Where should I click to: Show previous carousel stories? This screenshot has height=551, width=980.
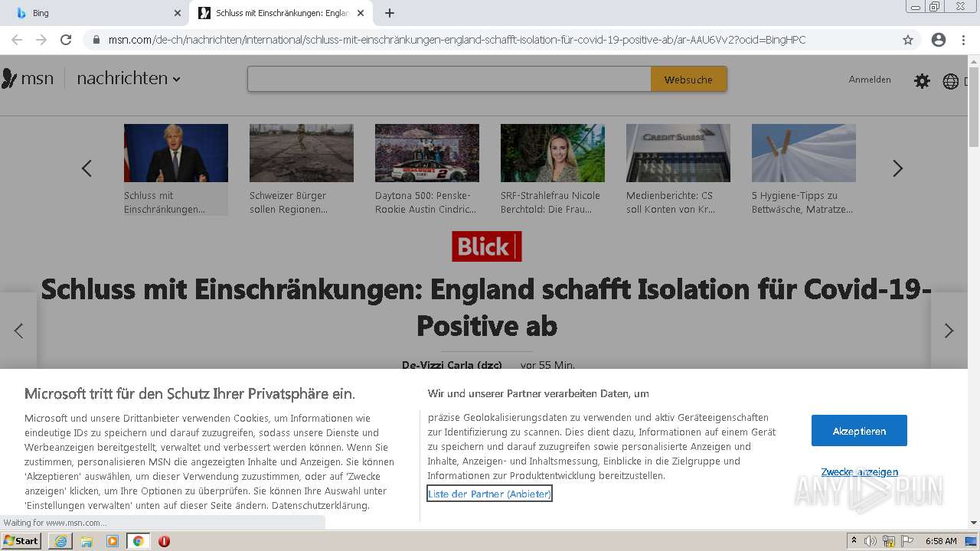click(87, 168)
